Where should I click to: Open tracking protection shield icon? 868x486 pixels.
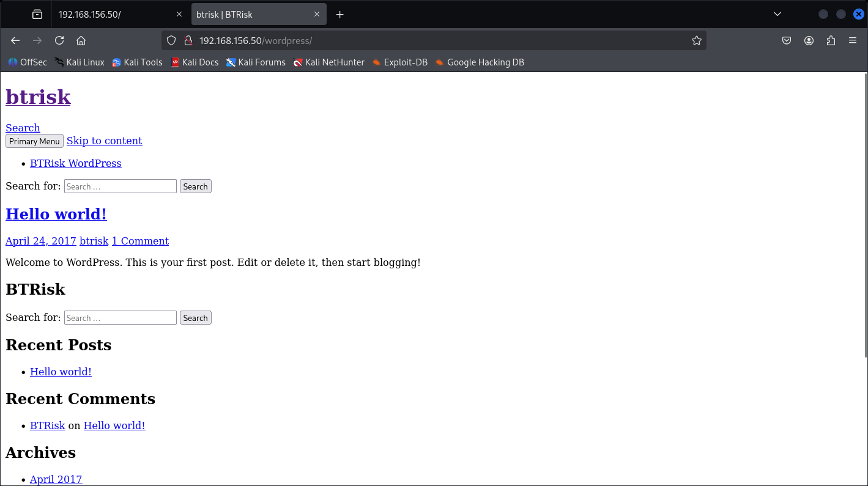[172, 40]
